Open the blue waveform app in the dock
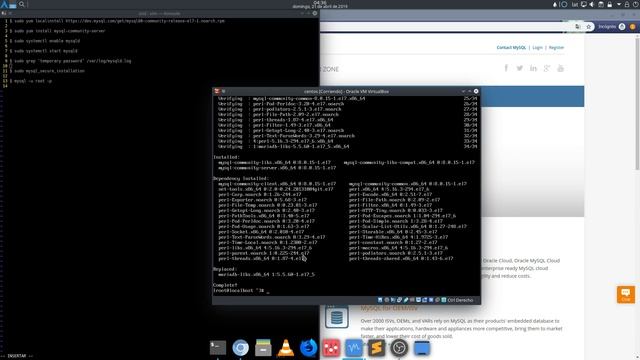This screenshot has width=640, height=360. pos(353,348)
